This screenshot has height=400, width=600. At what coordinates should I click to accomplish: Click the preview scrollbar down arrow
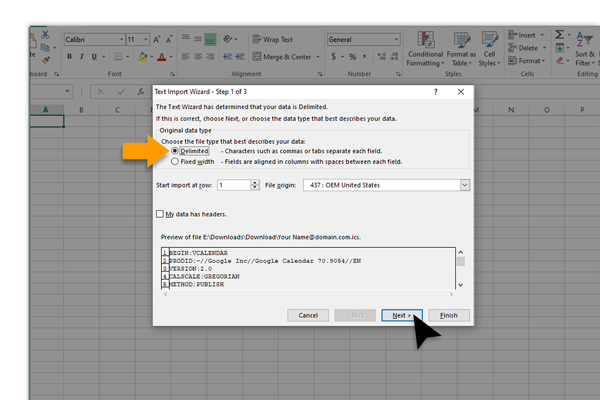(x=461, y=285)
